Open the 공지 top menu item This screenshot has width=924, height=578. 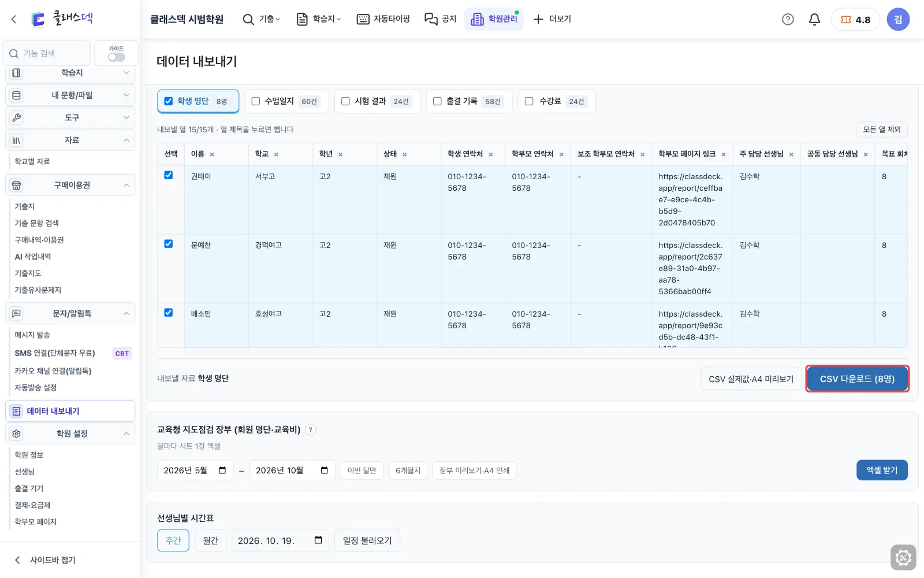[441, 19]
